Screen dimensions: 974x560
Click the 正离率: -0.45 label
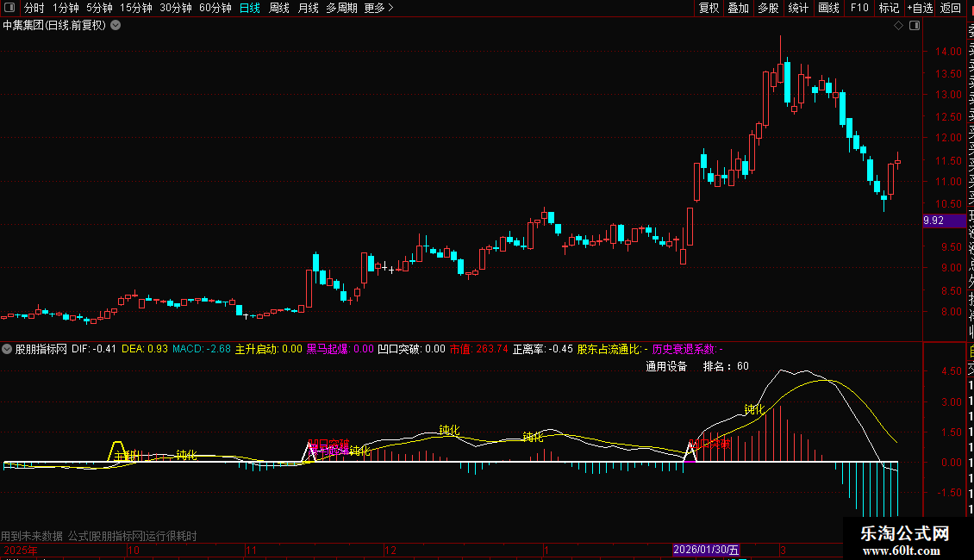pyautogui.click(x=543, y=349)
